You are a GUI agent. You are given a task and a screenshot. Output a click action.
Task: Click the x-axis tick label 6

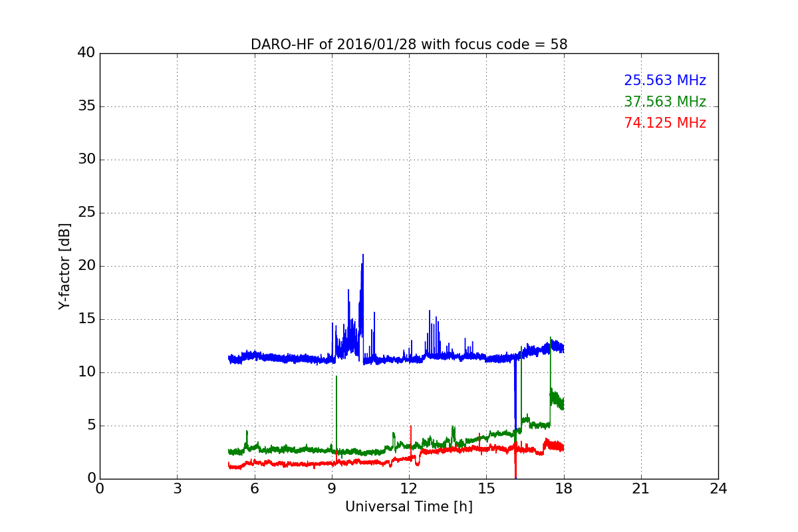[x=255, y=489]
